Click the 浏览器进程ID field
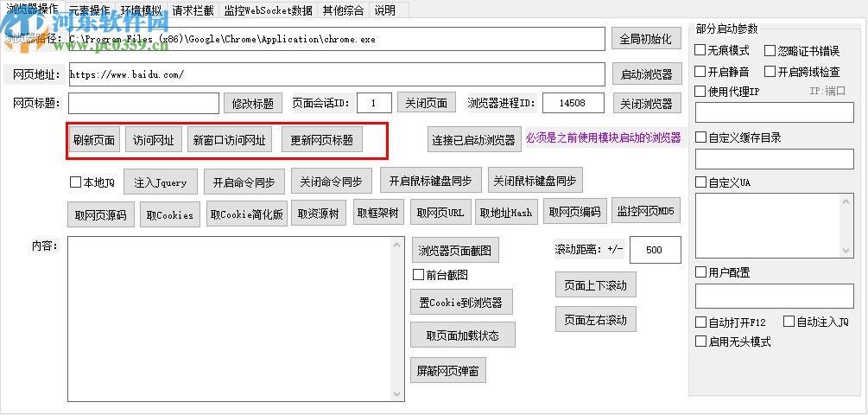The height and width of the screenshot is (415, 868). tap(573, 103)
